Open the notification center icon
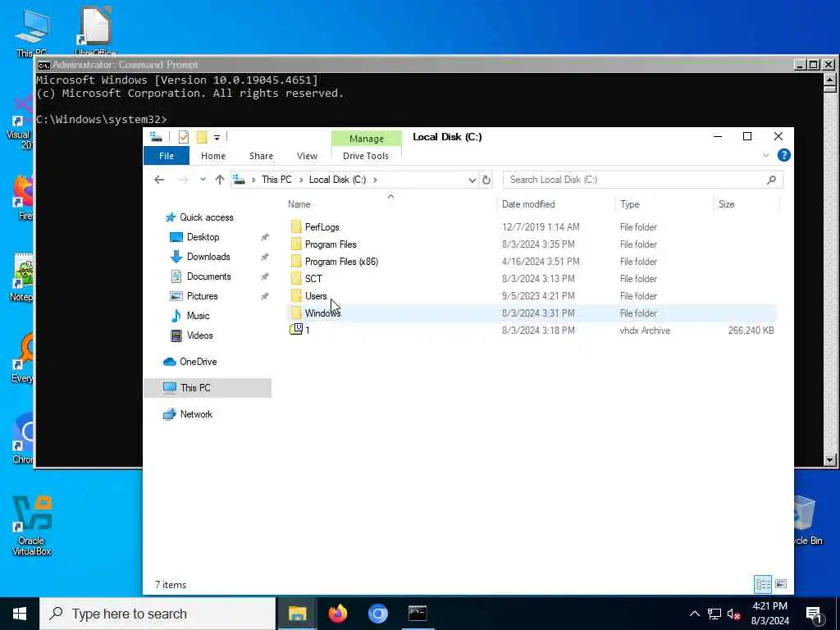 814,614
